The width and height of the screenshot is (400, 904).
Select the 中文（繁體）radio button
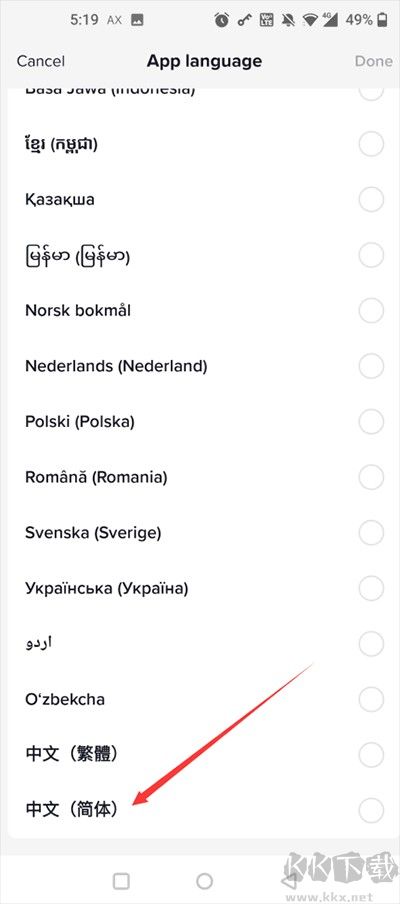coord(371,754)
